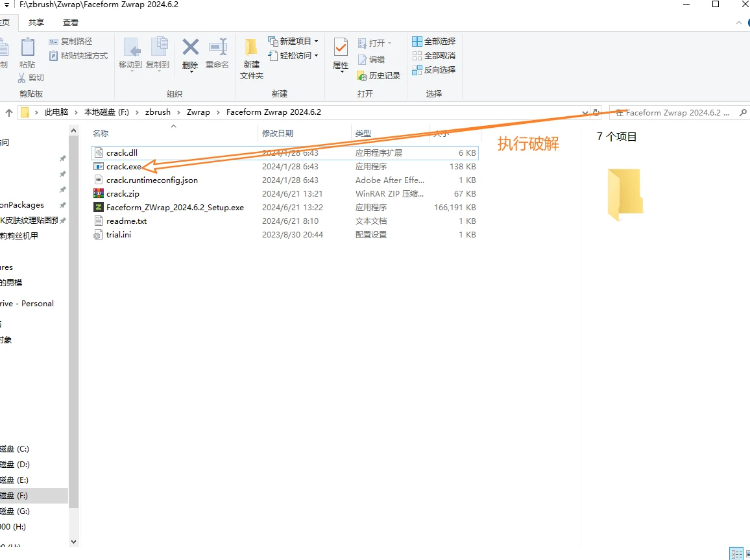750x560 pixels.
Task: Create a New folder
Action: tap(252, 59)
